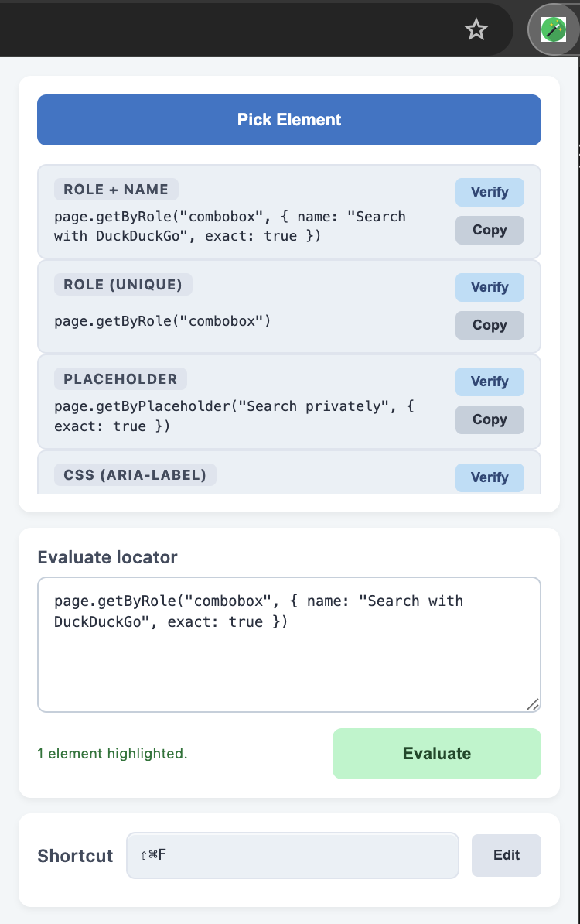Click the text area resize handle
Image resolution: width=580 pixels, height=924 pixels.
(533, 704)
